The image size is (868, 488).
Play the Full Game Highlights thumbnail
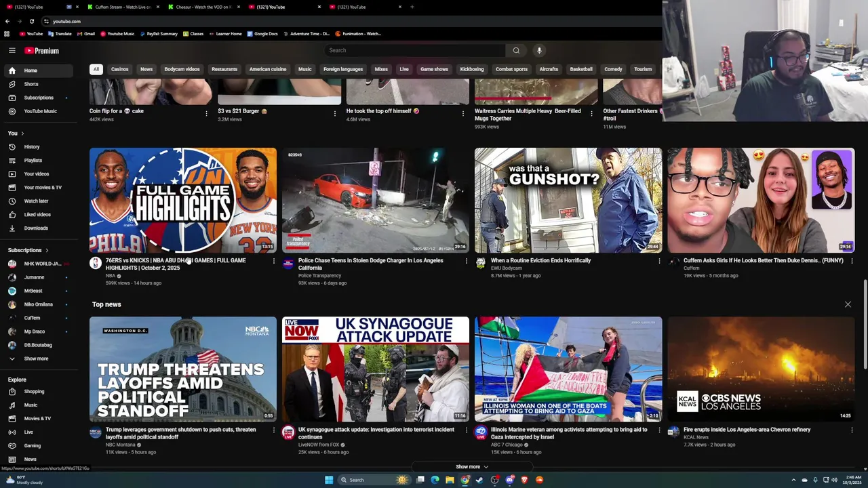point(183,201)
